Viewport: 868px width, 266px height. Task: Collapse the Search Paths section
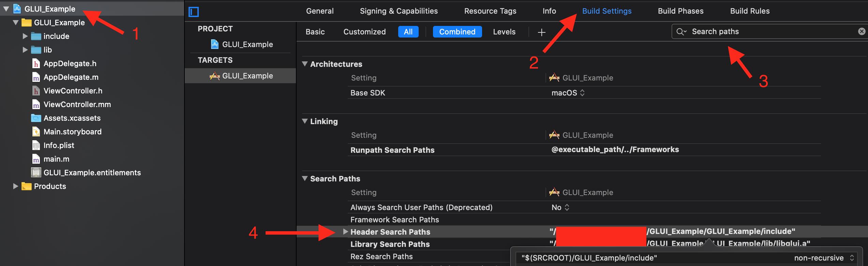[x=305, y=178]
